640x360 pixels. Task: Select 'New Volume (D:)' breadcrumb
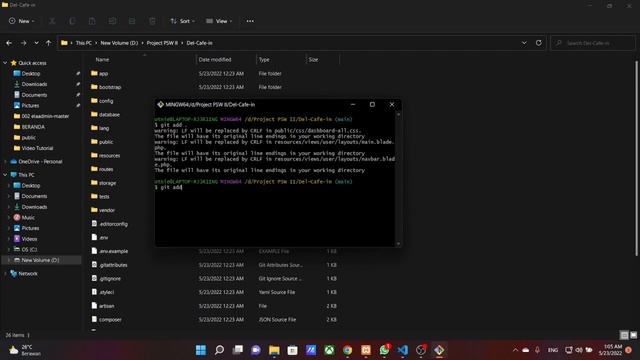119,43
